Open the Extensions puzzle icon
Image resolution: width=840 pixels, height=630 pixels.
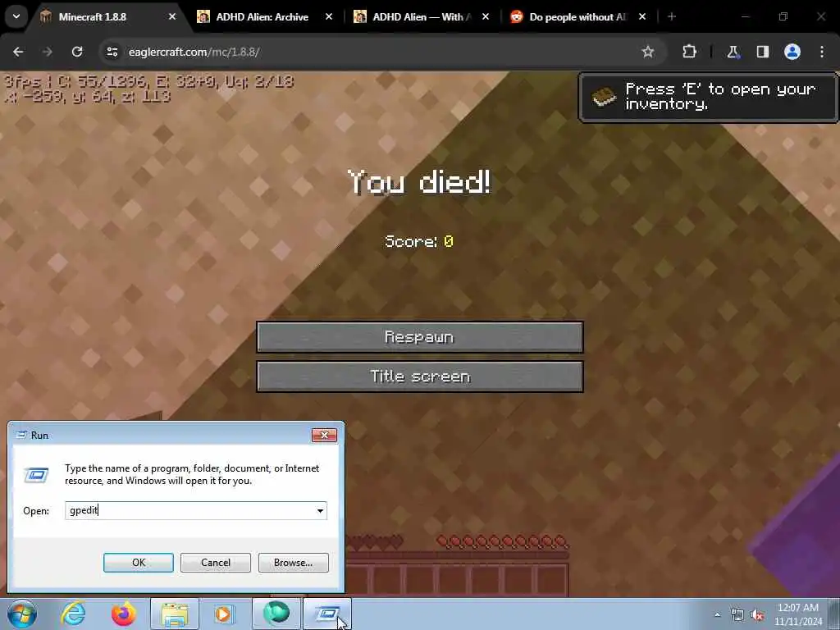tap(689, 52)
